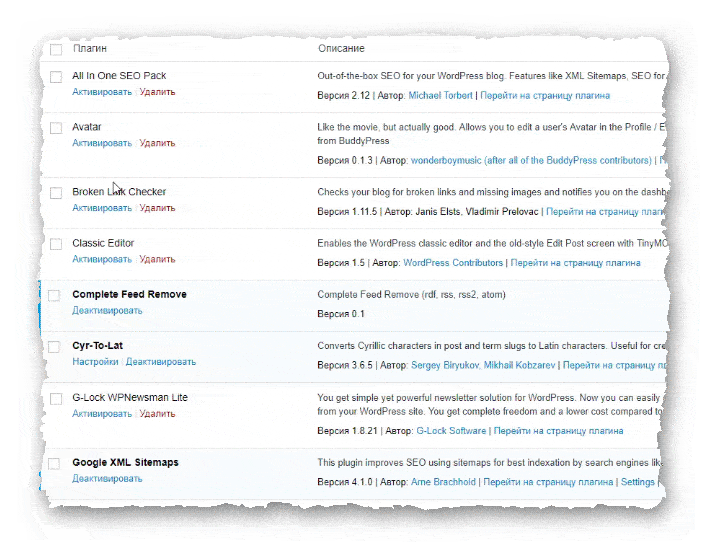Screen dimensions: 704x544
Task: Delete the Broken Link Checker plugin
Action: pos(157,208)
